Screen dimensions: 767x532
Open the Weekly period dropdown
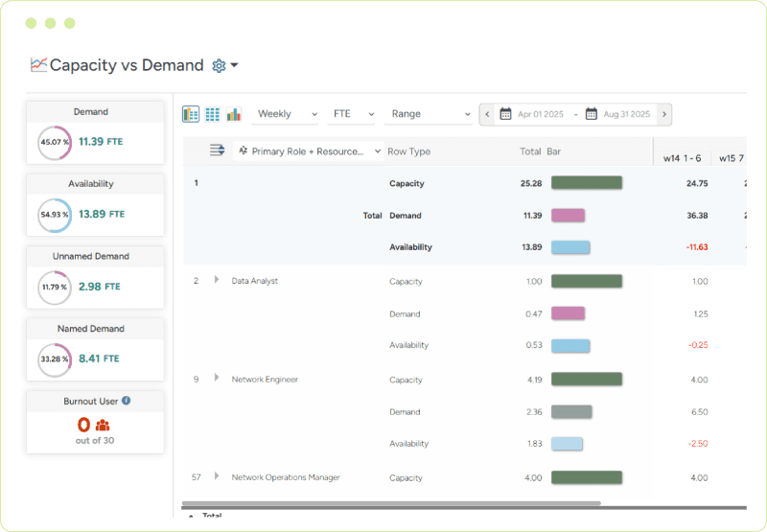point(287,114)
